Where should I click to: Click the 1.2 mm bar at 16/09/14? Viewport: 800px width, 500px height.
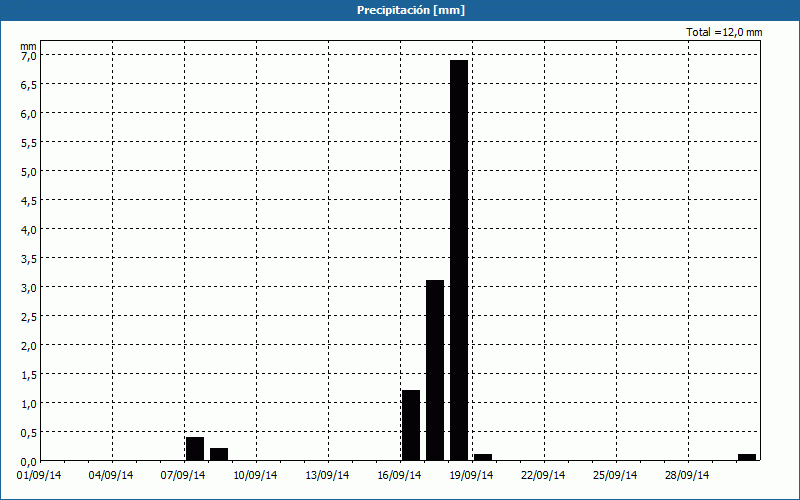411,426
